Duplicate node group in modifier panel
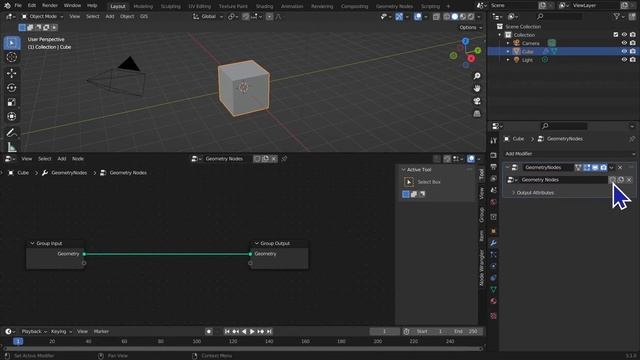The image size is (640, 360). [621, 180]
